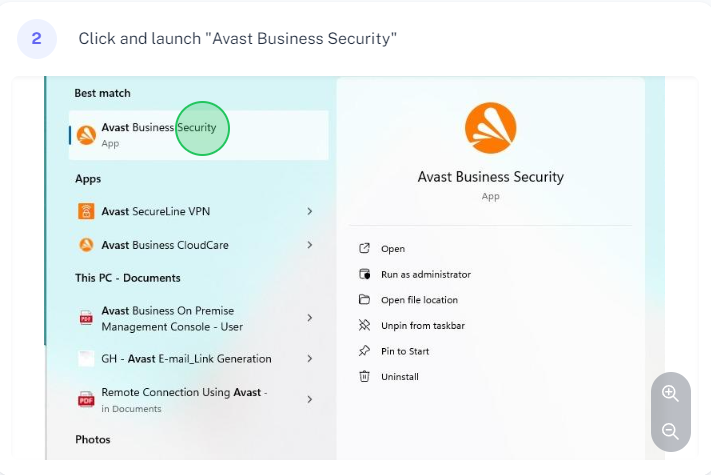
Task: Expand the Remote Connection Using Avast chevron
Action: coord(310,399)
